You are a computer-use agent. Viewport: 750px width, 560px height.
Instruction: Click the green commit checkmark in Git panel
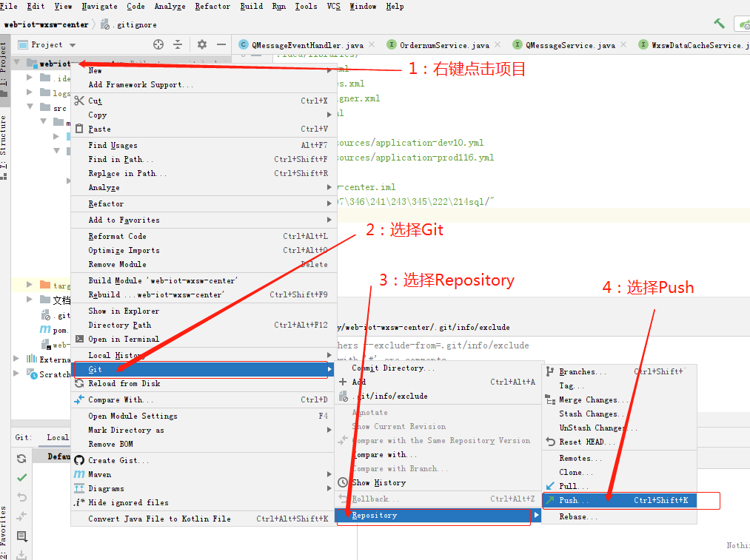21,477
